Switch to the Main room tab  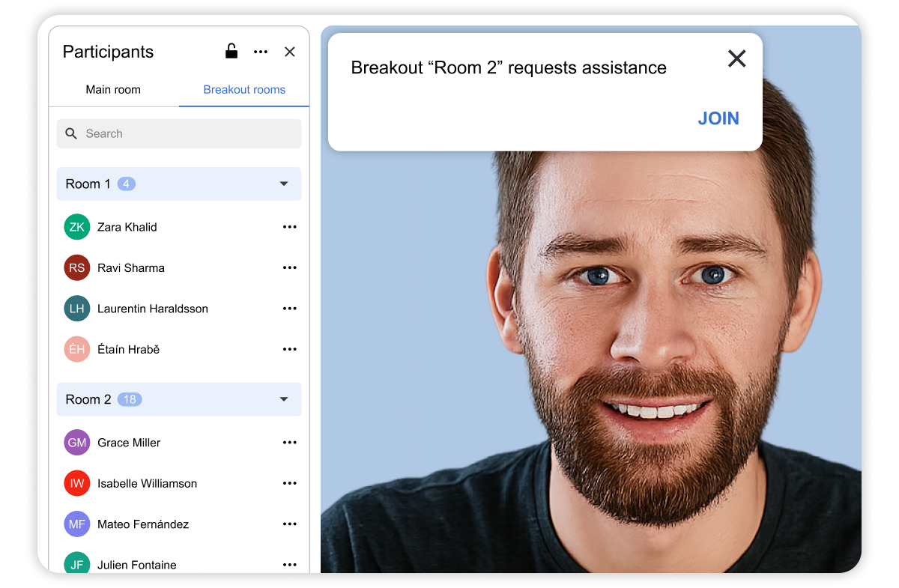tap(113, 90)
